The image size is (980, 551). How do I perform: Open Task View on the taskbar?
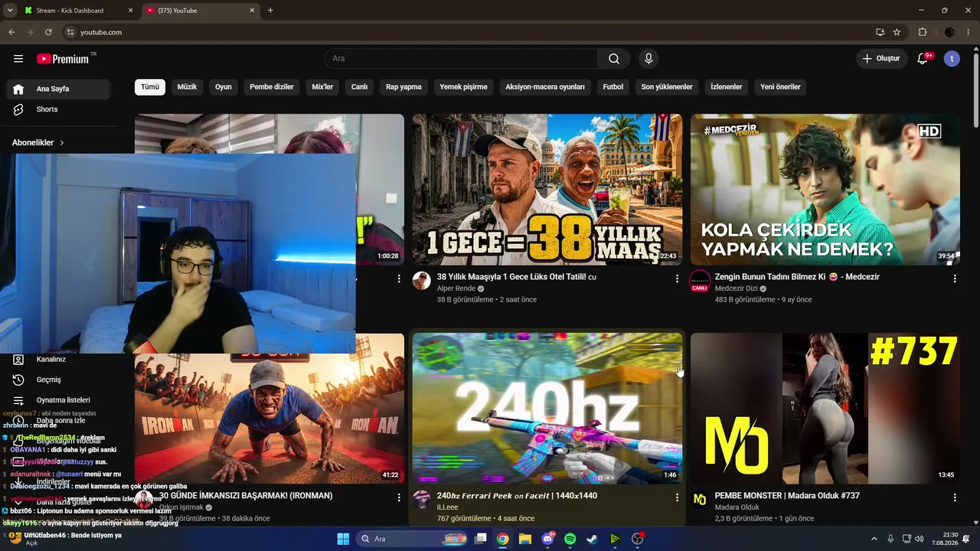pos(480,539)
